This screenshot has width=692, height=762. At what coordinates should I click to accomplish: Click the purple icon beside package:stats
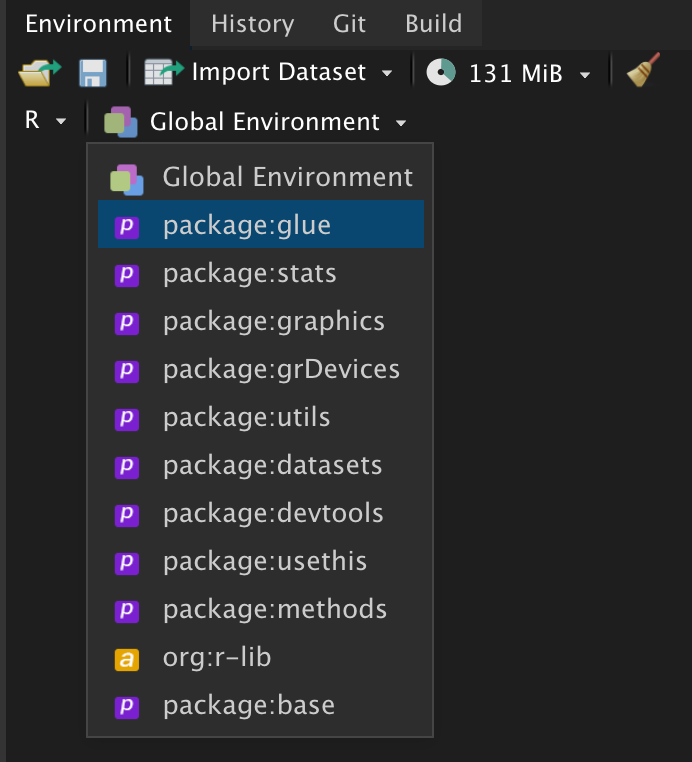pos(127,275)
